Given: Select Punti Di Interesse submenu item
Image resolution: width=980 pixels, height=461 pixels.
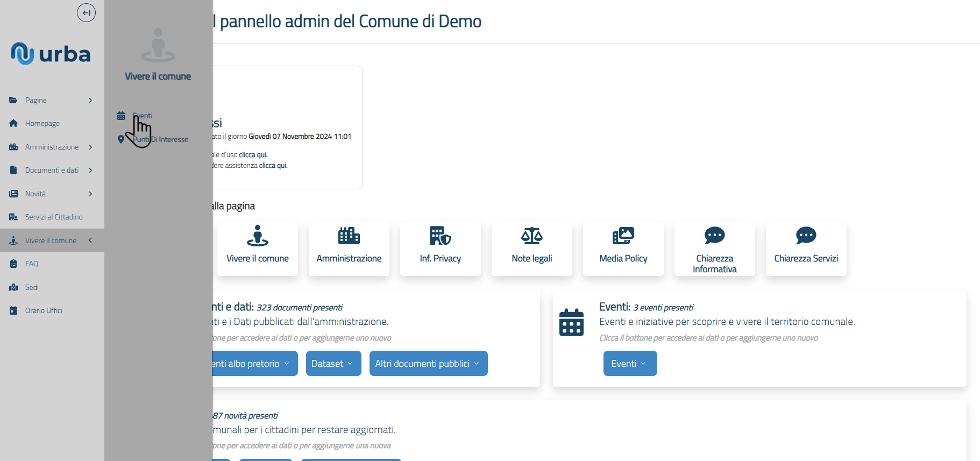Looking at the screenshot, I should [160, 139].
